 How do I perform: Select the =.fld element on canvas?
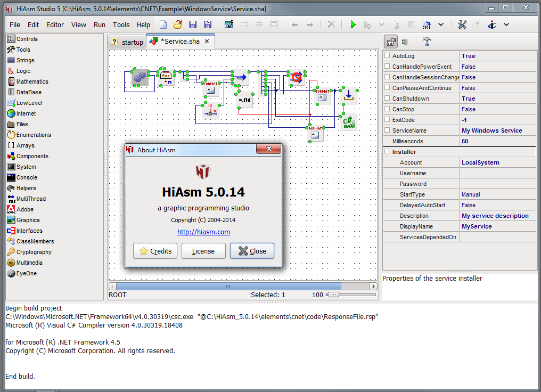(x=244, y=100)
